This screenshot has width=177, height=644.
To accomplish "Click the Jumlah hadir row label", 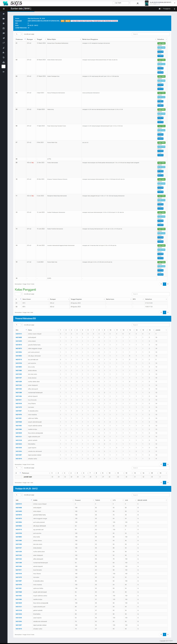I will 28,477.
